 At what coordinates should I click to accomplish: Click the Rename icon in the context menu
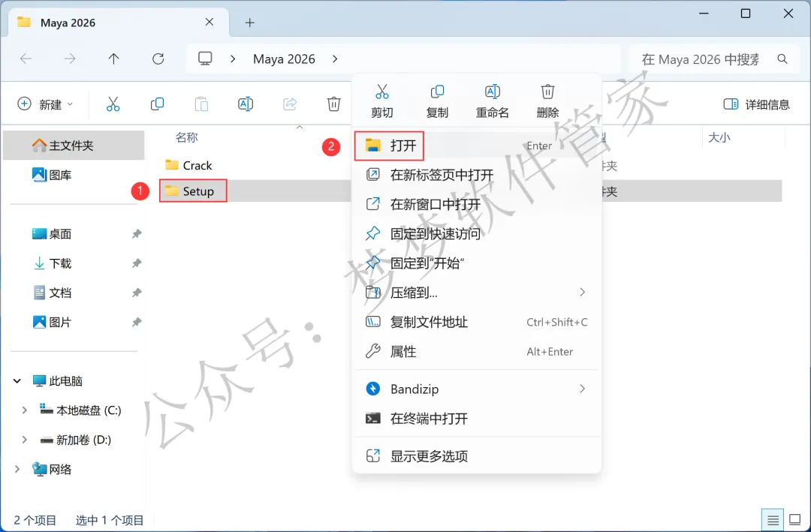coord(493,92)
